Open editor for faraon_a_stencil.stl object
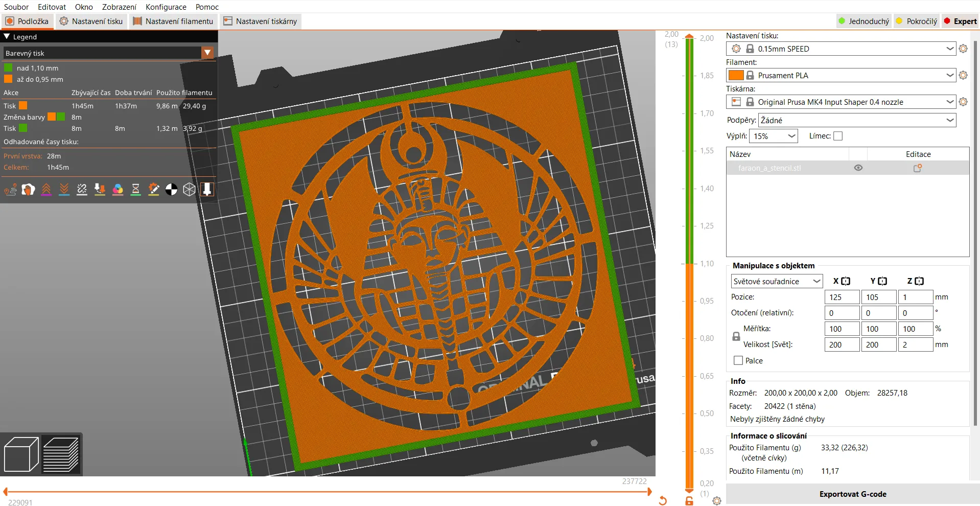 (x=918, y=168)
